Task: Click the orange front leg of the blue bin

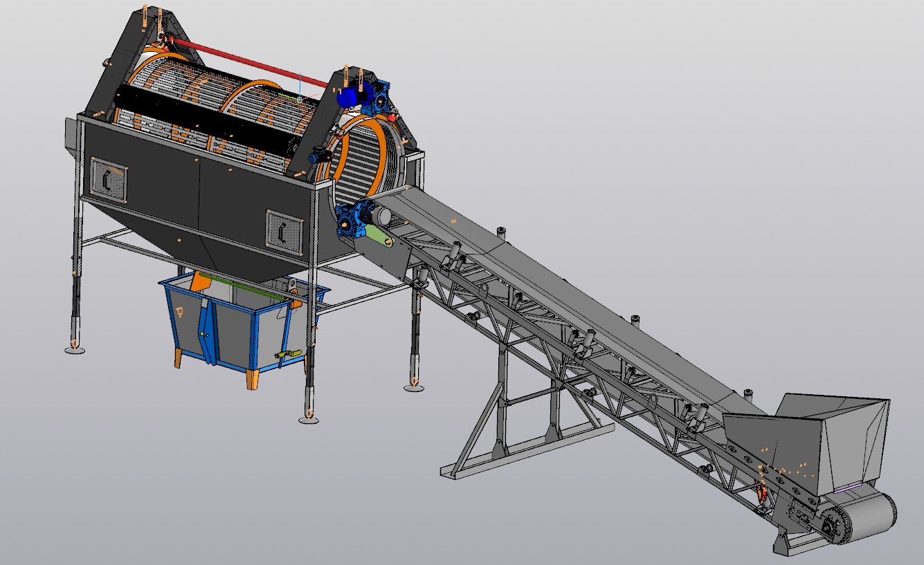Action: [x=253, y=380]
